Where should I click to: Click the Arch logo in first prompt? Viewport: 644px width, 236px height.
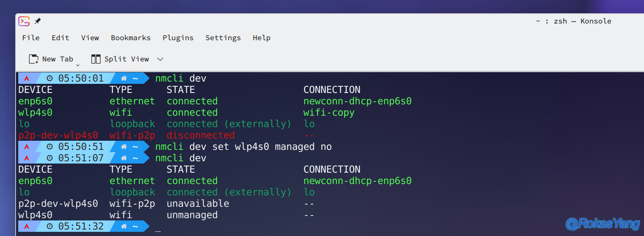pos(27,79)
